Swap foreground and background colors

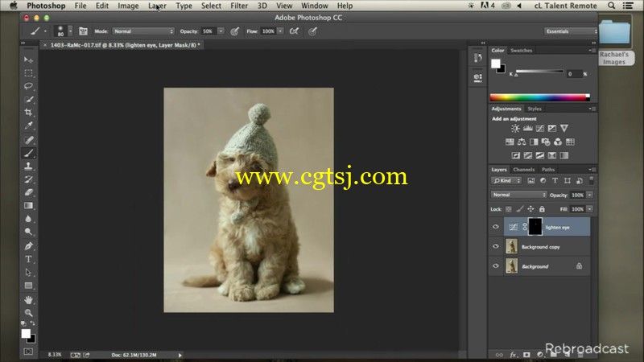[x=32, y=323]
